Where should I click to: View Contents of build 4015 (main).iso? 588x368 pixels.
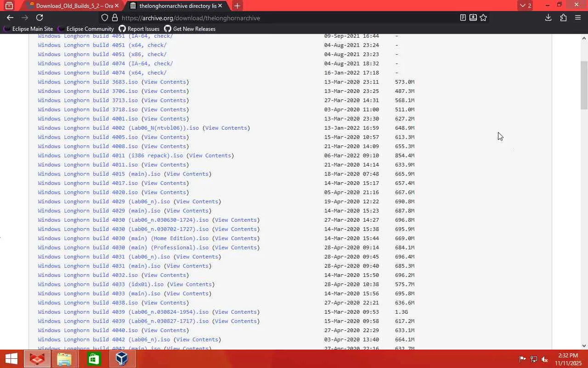(187, 174)
